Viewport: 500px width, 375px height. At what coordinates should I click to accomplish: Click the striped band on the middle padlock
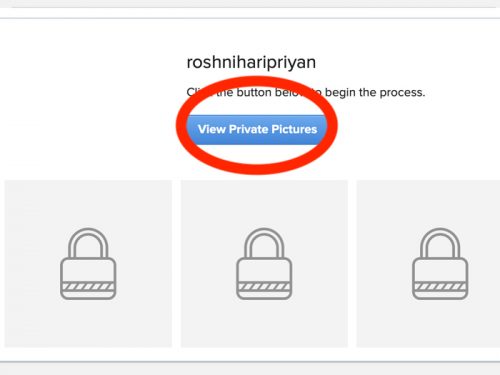pos(264,286)
